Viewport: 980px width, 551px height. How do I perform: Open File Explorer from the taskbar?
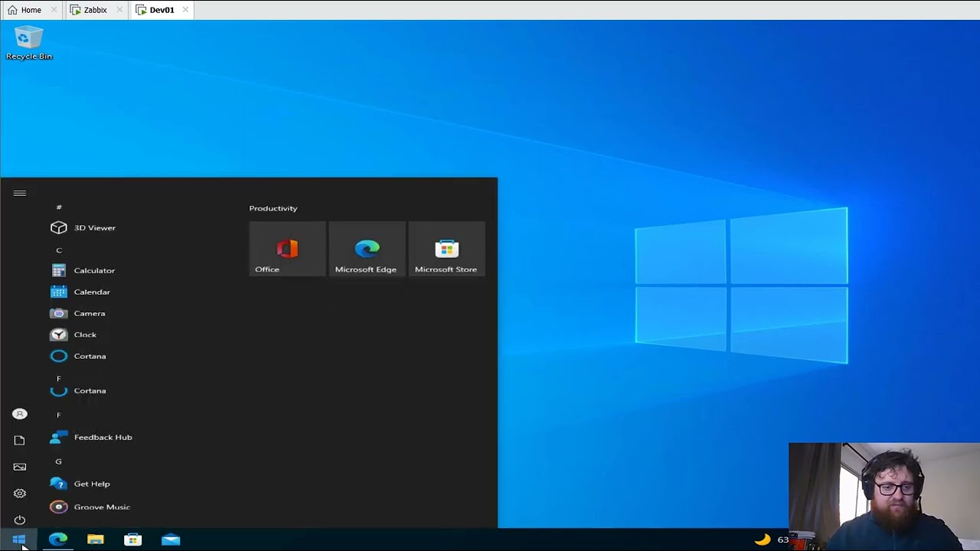pos(96,540)
